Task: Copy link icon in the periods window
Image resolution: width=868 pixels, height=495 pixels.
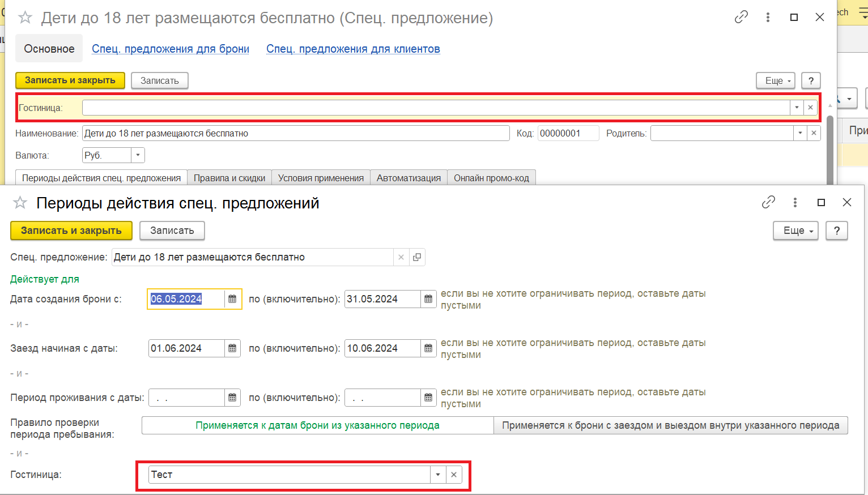Action: pyautogui.click(x=768, y=202)
